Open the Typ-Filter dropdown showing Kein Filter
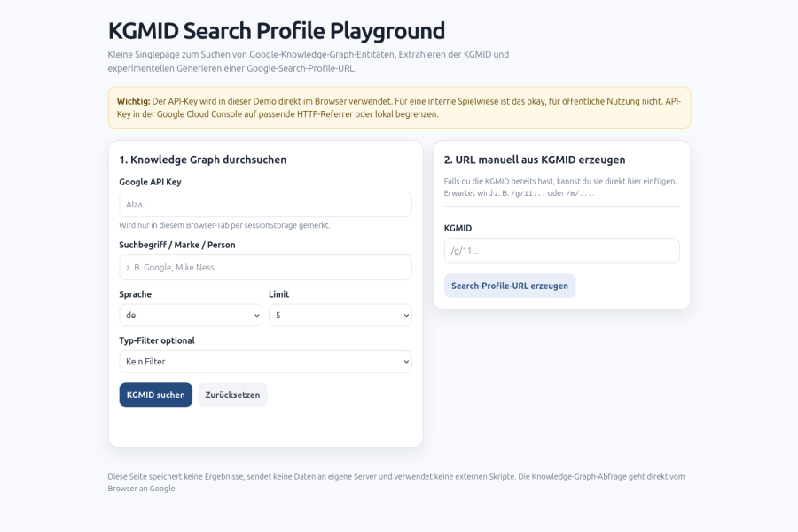The width and height of the screenshot is (798, 532). (265, 362)
